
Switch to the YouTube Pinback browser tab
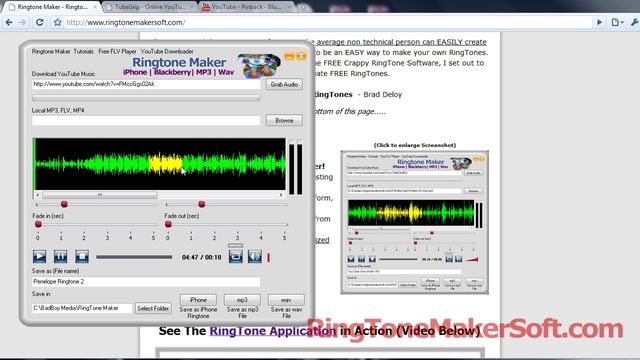pos(247,7)
